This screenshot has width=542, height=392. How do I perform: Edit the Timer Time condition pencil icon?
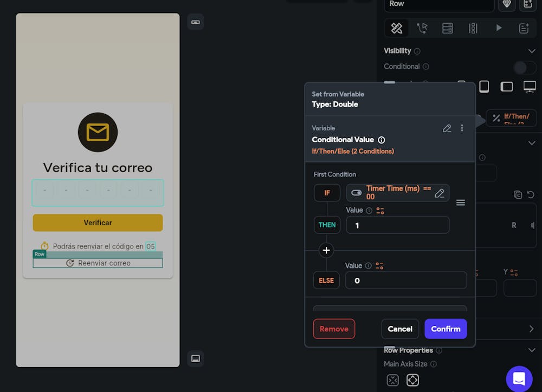(x=440, y=193)
